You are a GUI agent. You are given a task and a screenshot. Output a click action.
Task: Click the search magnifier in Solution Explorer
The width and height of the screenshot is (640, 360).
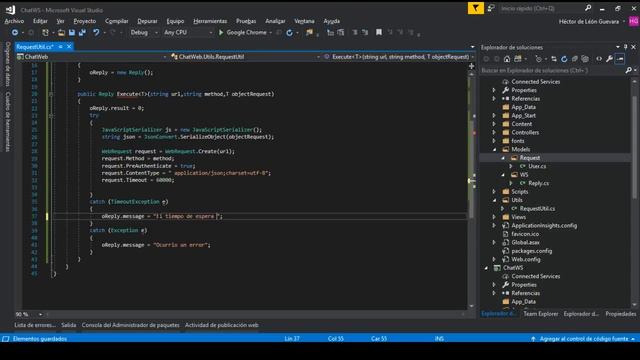(628, 70)
